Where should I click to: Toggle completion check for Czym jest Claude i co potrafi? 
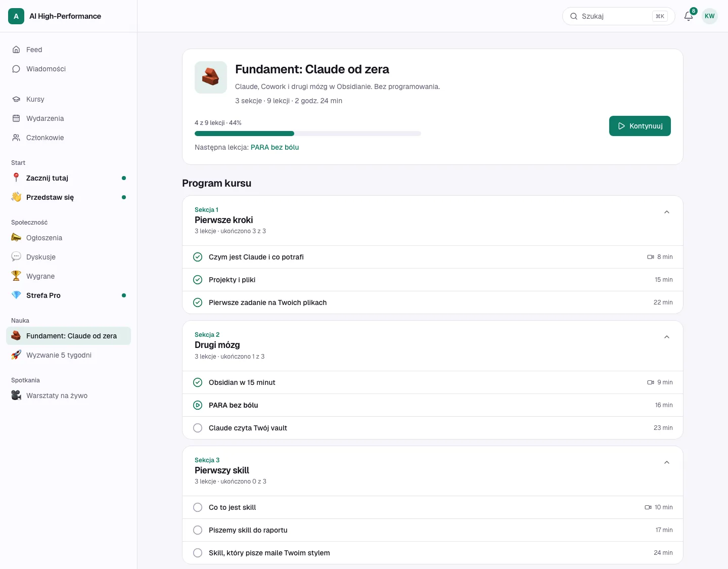pyautogui.click(x=198, y=257)
